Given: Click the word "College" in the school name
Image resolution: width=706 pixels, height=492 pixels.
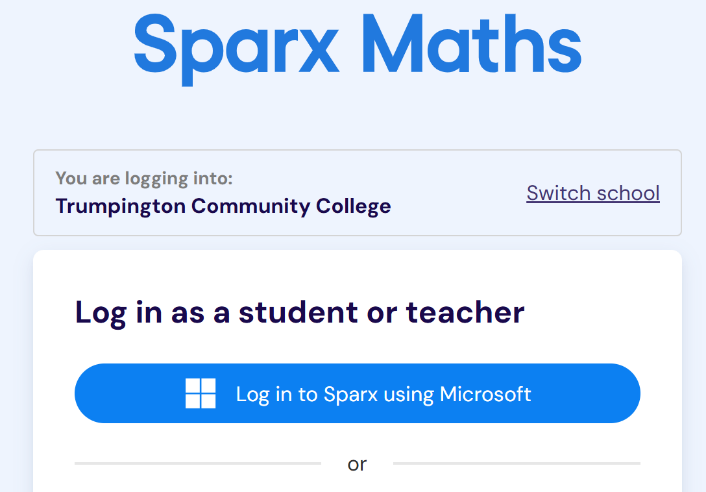Looking at the screenshot, I should click(x=353, y=207).
